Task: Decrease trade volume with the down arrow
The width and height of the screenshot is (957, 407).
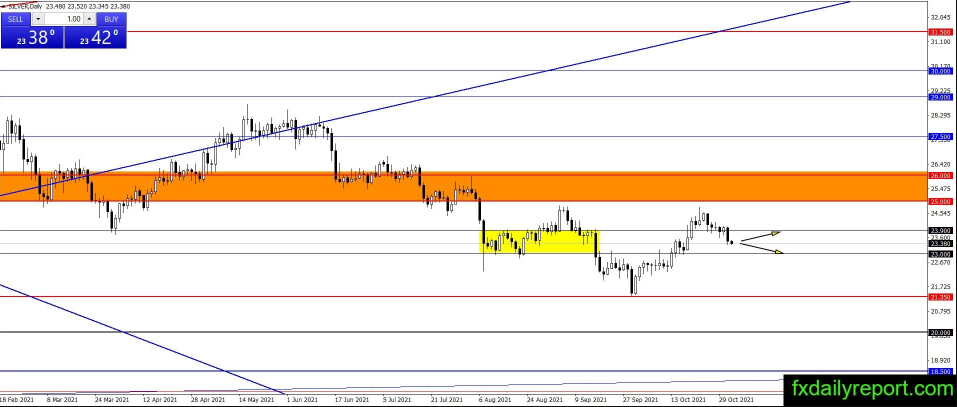Action: pyautogui.click(x=38, y=19)
